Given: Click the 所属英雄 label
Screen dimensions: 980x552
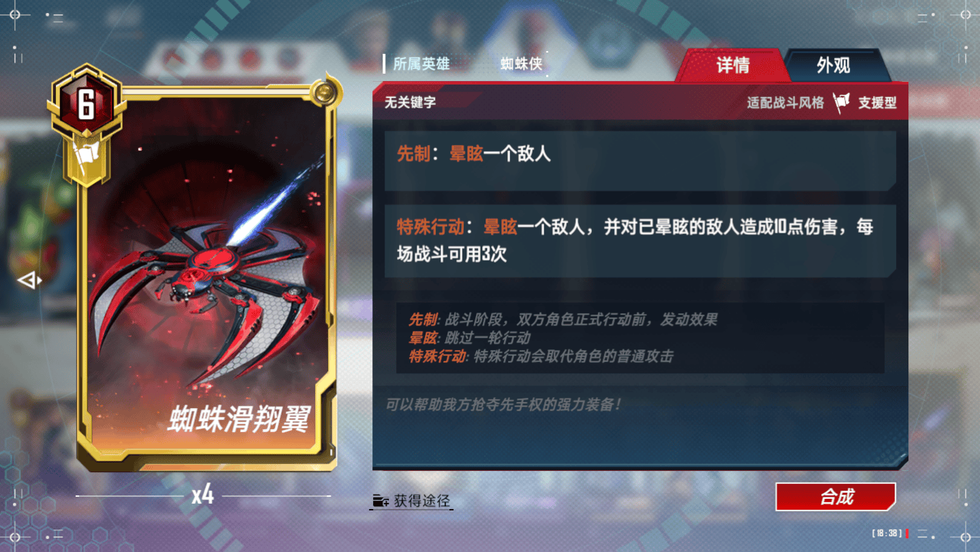Looking at the screenshot, I should click(x=421, y=64).
